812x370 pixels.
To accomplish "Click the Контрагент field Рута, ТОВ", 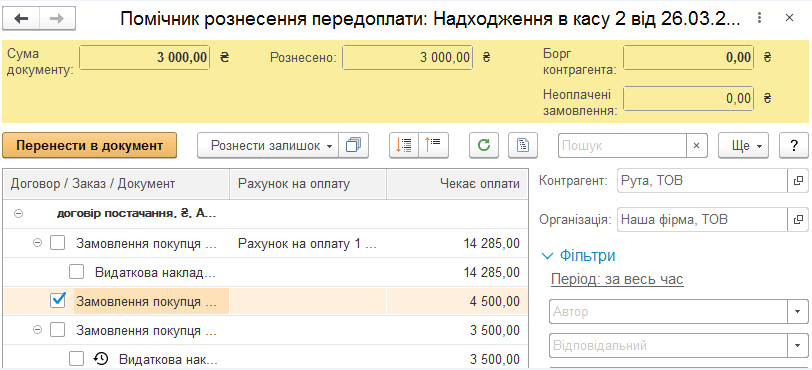I will [702, 180].
